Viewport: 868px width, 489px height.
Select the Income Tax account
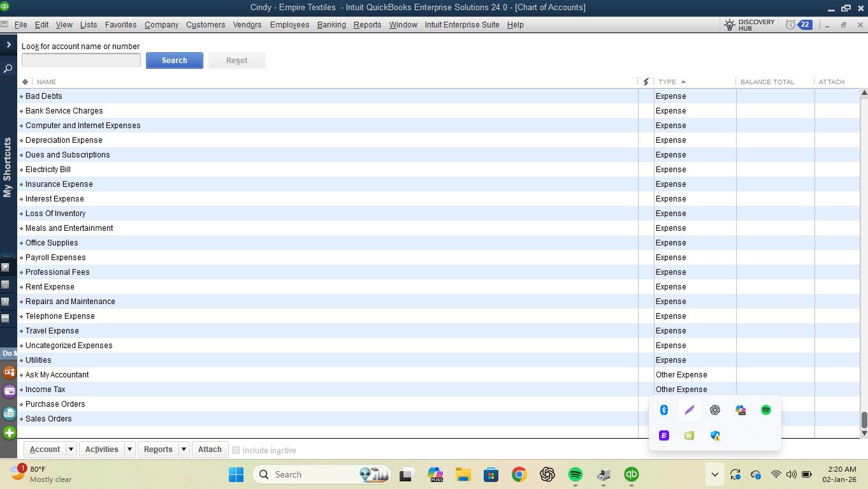(438, 390)
